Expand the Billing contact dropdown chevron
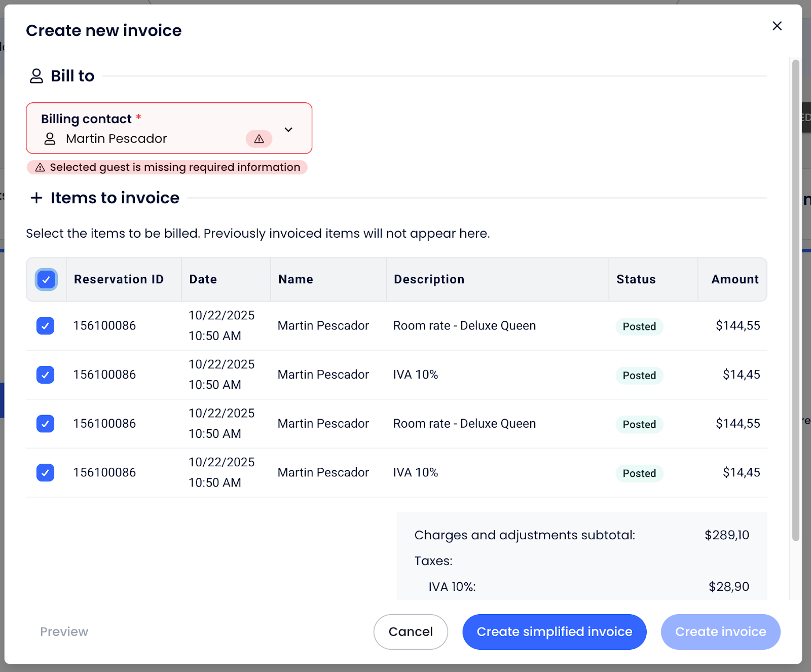 288,130
